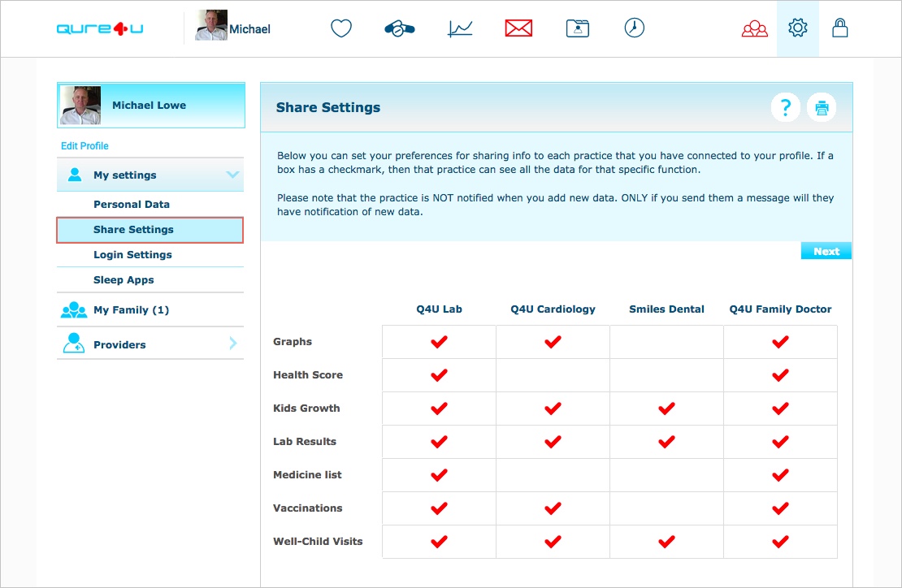This screenshot has height=588, width=902.
Task: Check Health Score for Q4U Cardiology
Action: 553,375
